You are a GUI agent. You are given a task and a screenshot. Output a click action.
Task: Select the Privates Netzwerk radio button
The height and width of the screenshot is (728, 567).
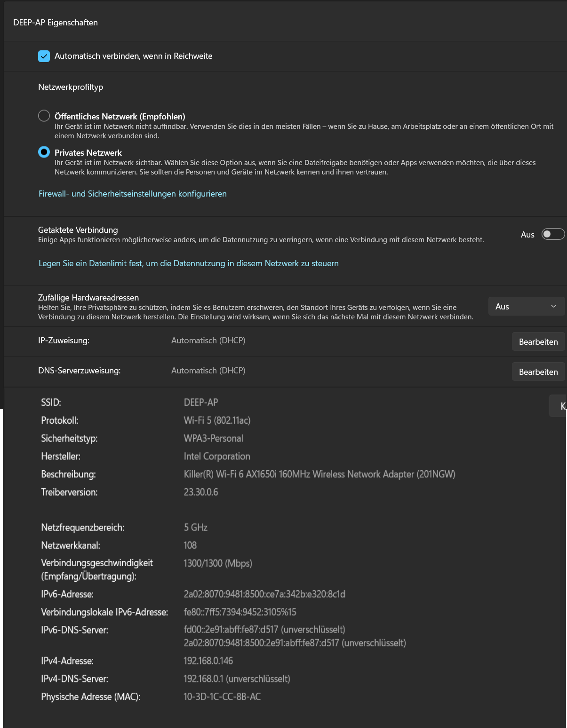click(x=44, y=152)
